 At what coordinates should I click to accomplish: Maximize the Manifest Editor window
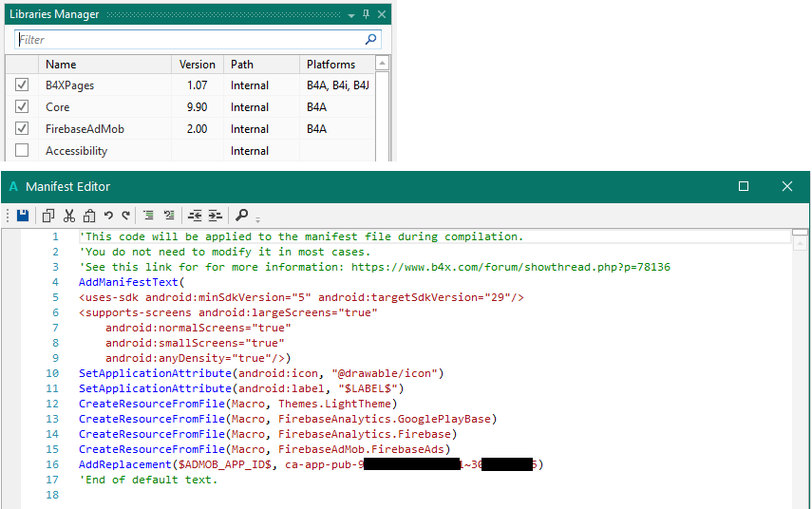pos(744,186)
